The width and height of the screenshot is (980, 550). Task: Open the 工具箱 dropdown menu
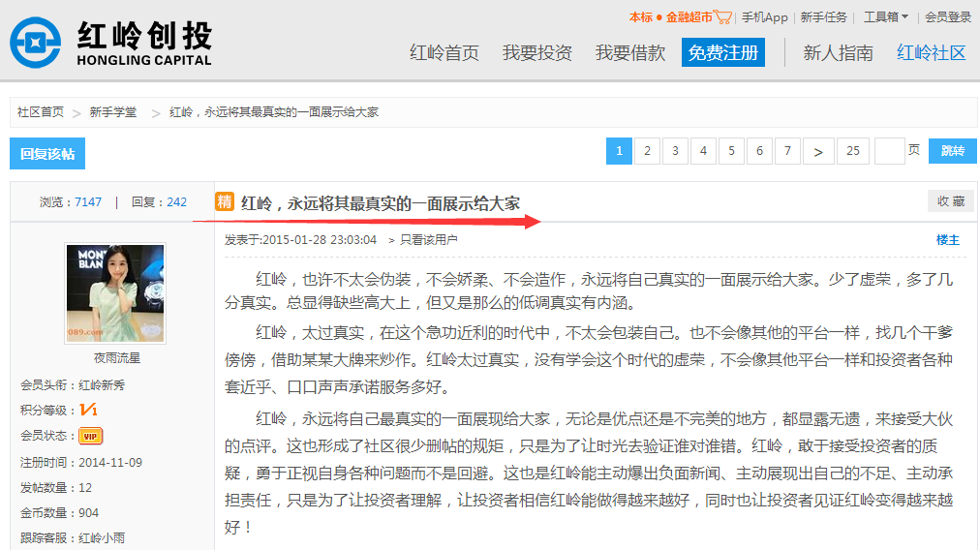pos(886,16)
